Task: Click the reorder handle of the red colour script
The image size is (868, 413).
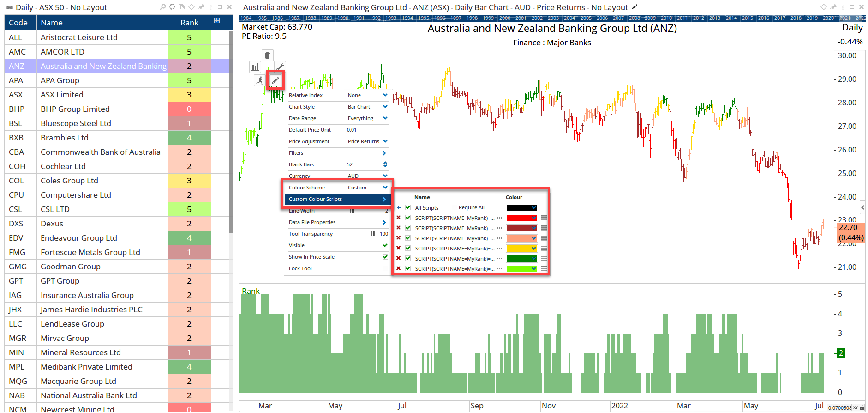Action: click(544, 218)
